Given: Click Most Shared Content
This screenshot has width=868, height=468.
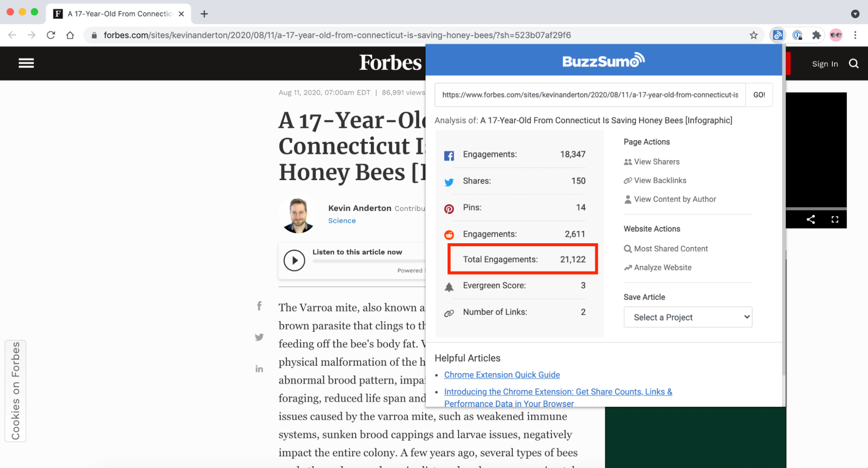Looking at the screenshot, I should (x=666, y=248).
